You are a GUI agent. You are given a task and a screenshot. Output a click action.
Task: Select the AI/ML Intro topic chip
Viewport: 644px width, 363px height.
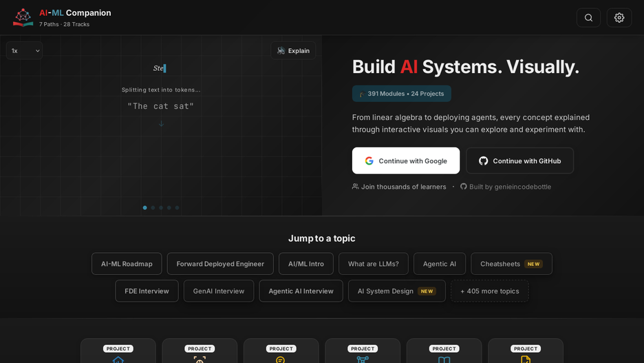click(x=306, y=264)
